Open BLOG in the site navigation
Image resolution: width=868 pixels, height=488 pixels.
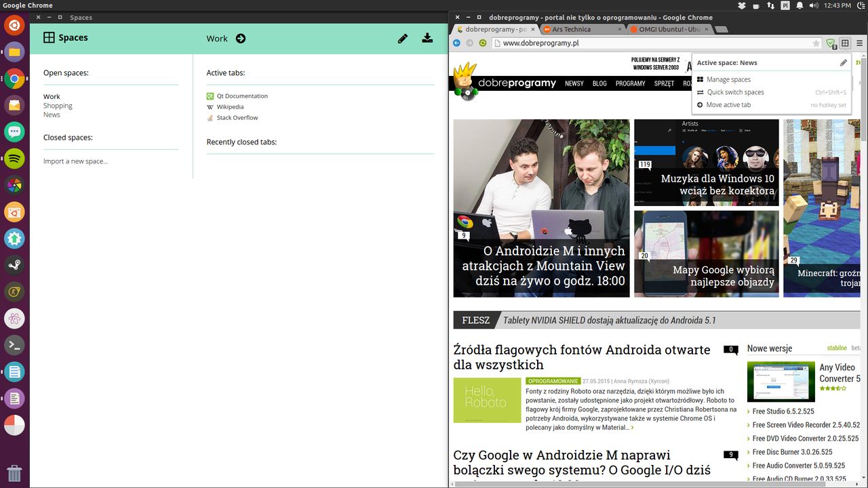point(599,83)
